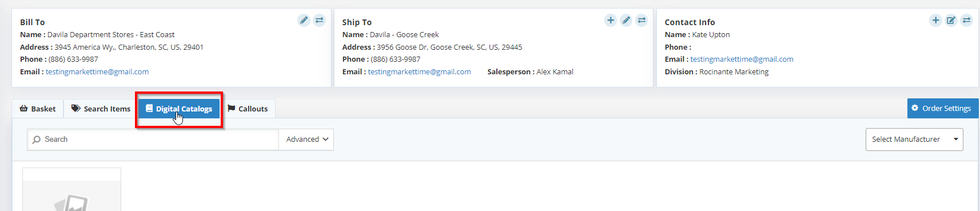Screen dimensions: 980x211
Task: Add a new contact in Contact Info
Action: tap(935, 21)
